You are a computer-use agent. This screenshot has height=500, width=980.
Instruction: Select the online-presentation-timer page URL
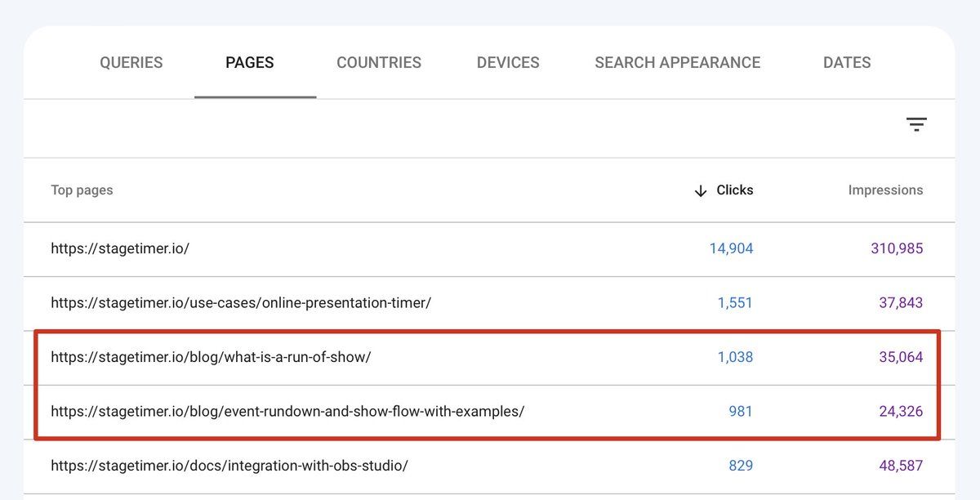coord(241,303)
